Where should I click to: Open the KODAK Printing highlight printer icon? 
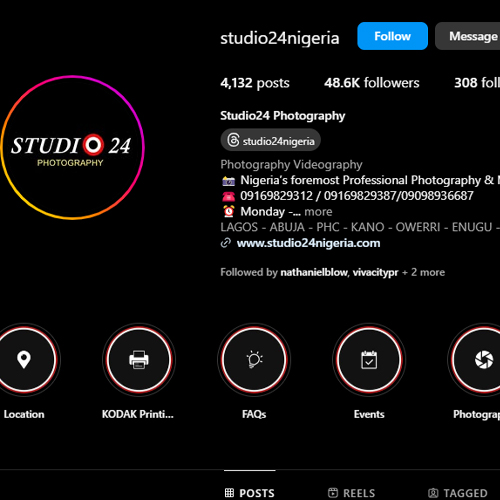[x=139, y=360]
